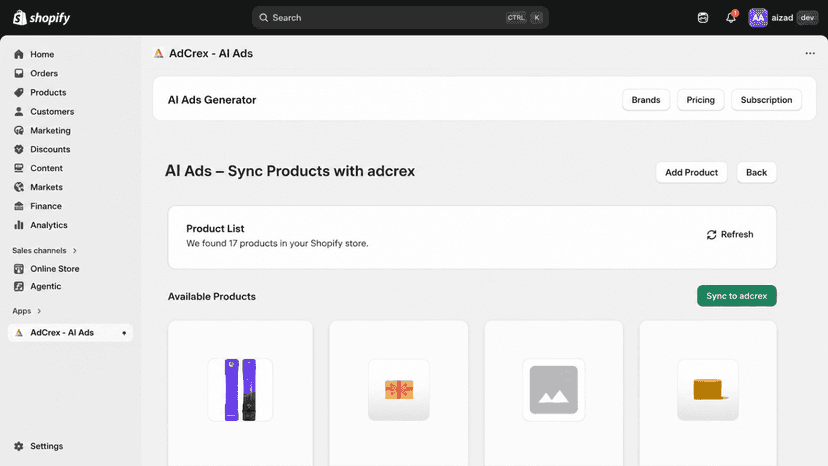Open the Agentic label
828x466 pixels.
click(45, 286)
